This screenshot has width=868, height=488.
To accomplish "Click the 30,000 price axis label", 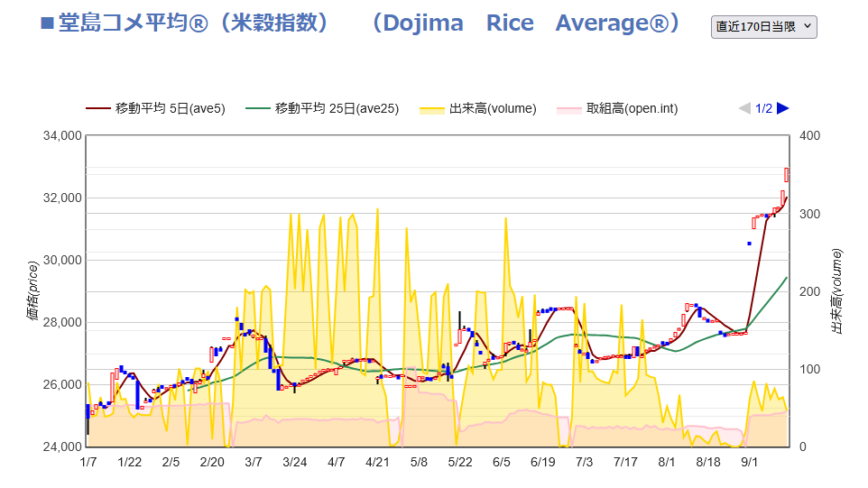I will [62, 260].
